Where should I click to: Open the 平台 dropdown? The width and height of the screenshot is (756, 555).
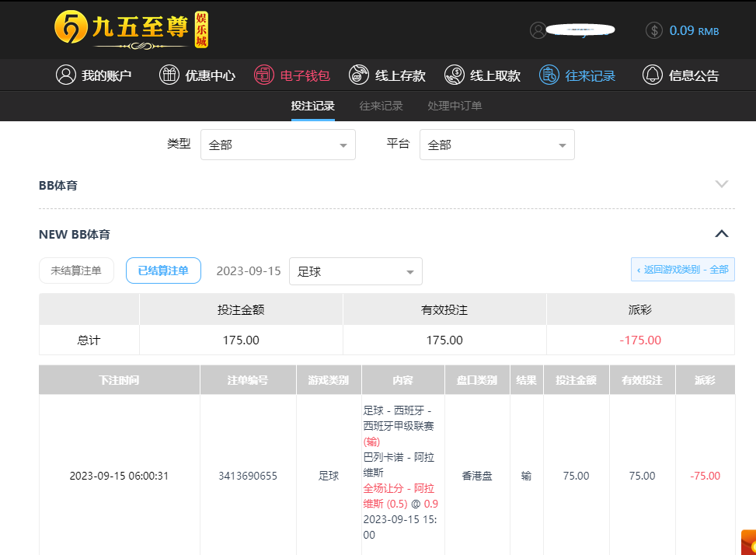(496, 145)
